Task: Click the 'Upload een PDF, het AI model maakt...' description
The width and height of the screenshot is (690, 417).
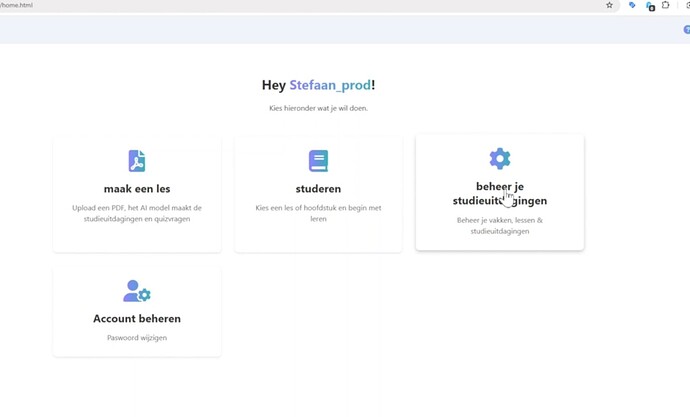Action: (x=137, y=213)
